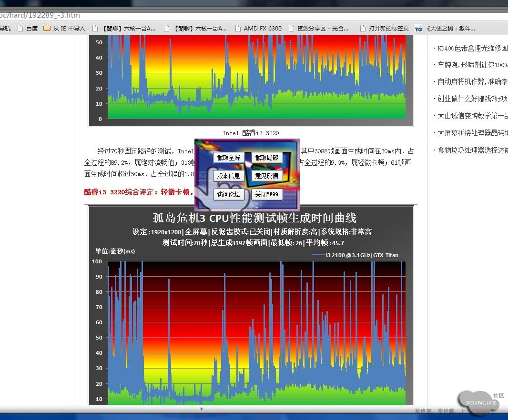508x420 pixels.
Task: Click the 访问论坛 button
Action: point(228,194)
